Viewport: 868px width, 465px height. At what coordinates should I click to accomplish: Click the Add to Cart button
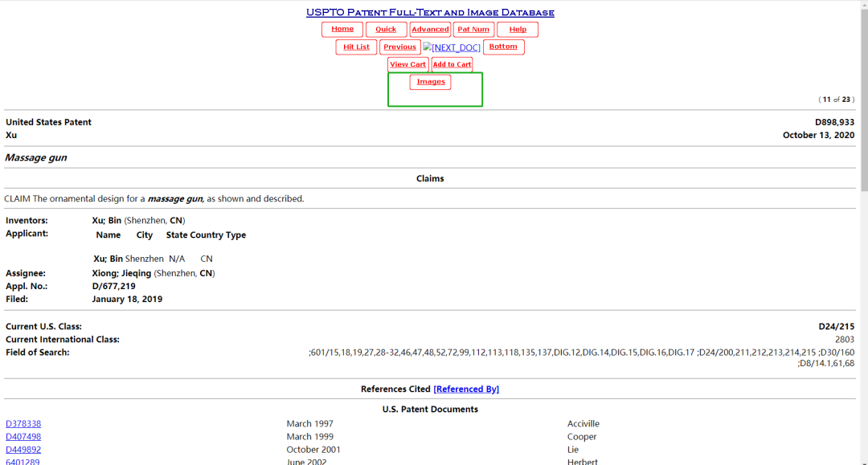click(452, 65)
